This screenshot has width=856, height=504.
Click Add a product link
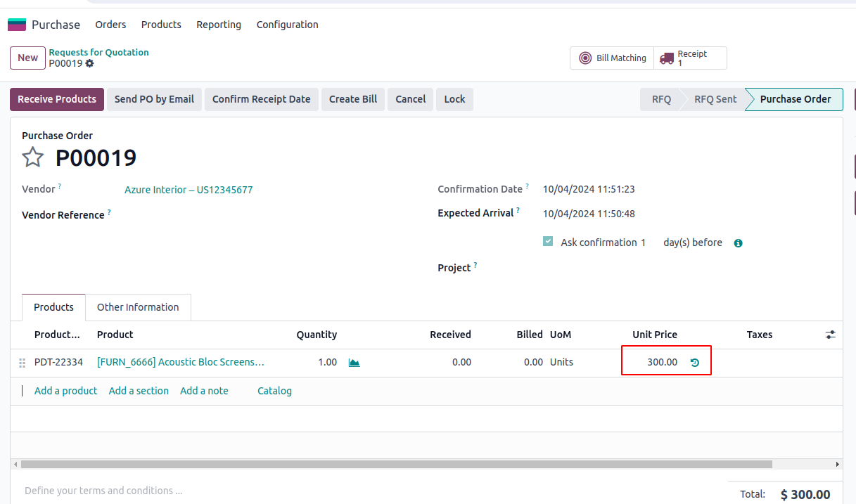click(x=66, y=391)
